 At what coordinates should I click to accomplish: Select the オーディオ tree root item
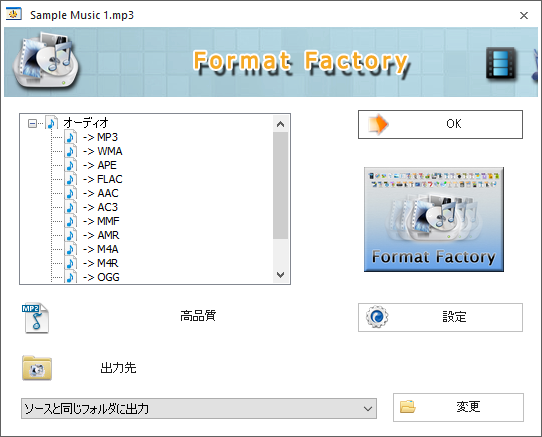tap(86, 123)
